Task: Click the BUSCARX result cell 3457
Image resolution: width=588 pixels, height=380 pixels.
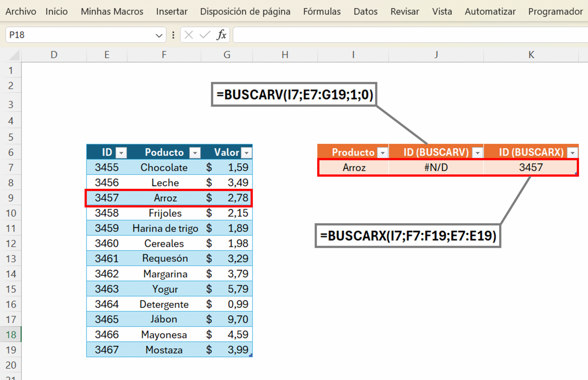Action: [531, 167]
